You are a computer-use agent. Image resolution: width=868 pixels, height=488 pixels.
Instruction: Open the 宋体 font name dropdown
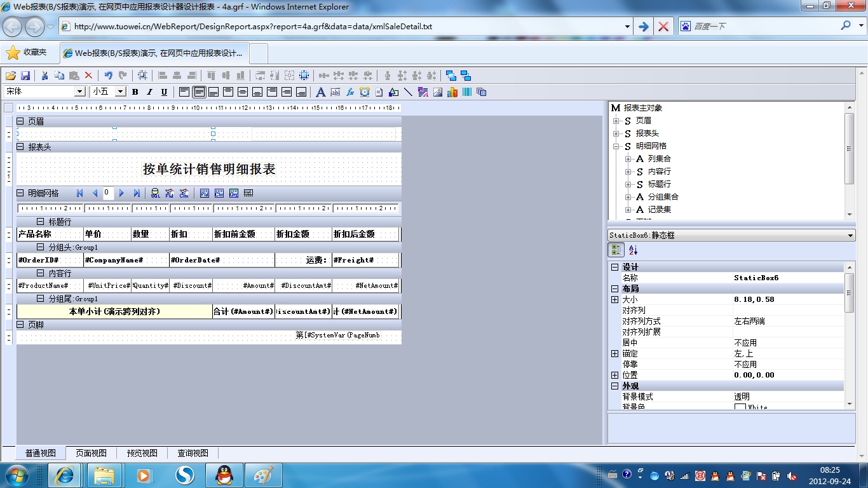pos(80,91)
